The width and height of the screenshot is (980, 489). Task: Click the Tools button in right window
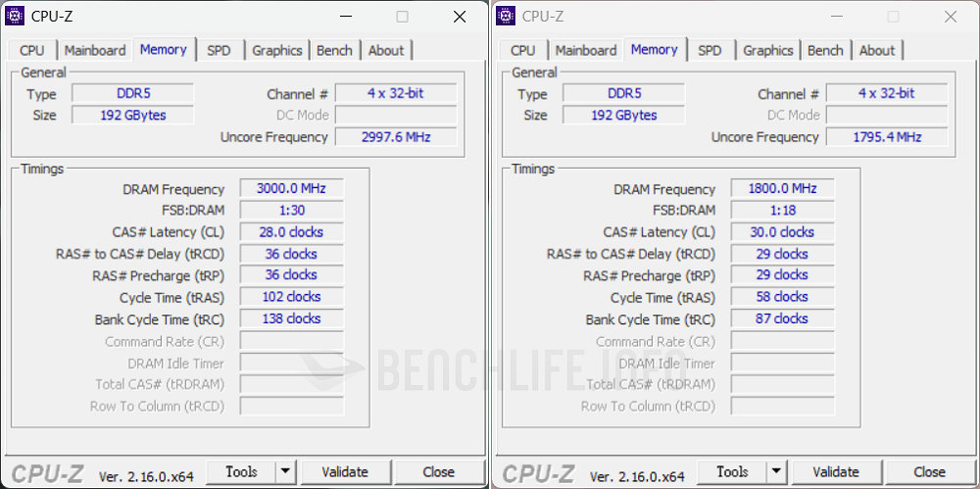click(732, 472)
